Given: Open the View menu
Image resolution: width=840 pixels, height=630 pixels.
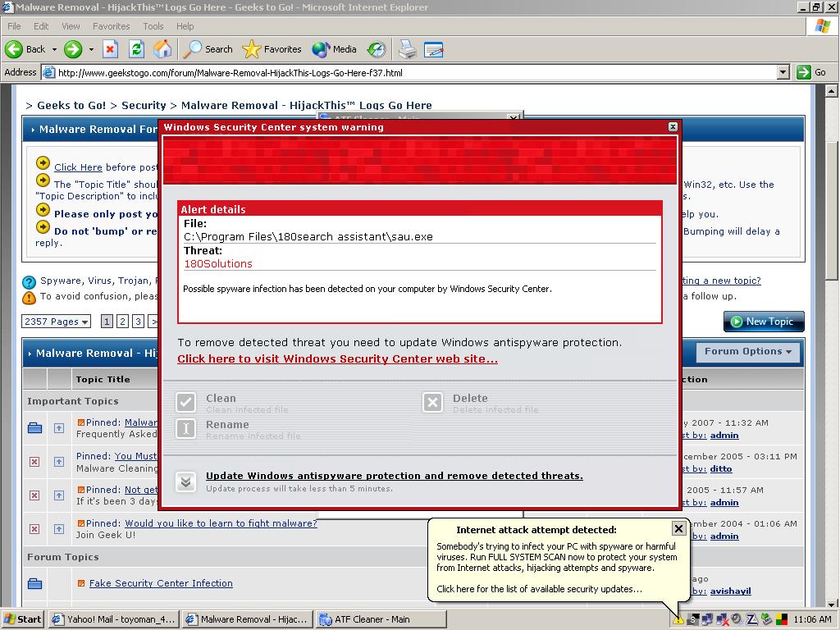Looking at the screenshot, I should 71,26.
